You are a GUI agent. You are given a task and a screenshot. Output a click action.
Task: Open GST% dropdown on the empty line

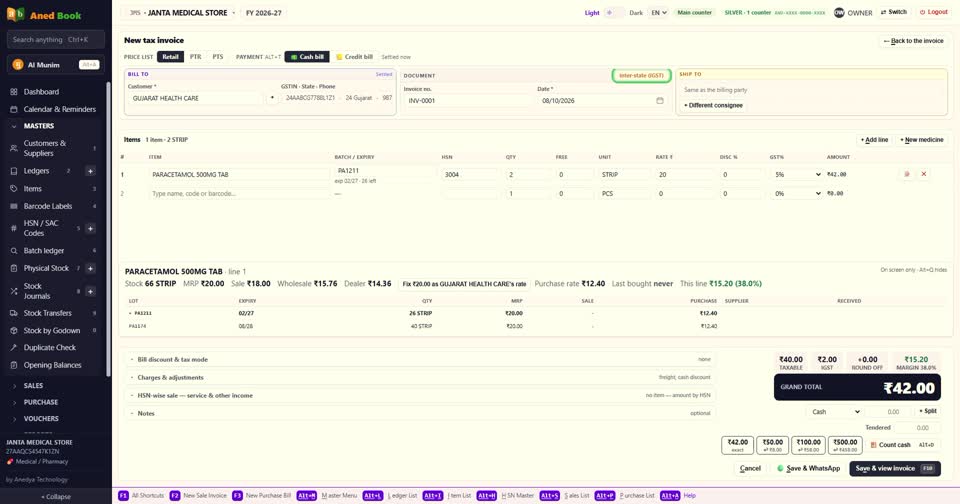797,194
